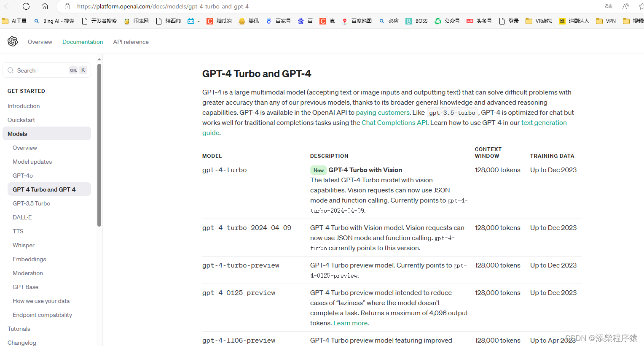Open Model updates in the sidebar
The width and height of the screenshot is (644, 346).
32,162
